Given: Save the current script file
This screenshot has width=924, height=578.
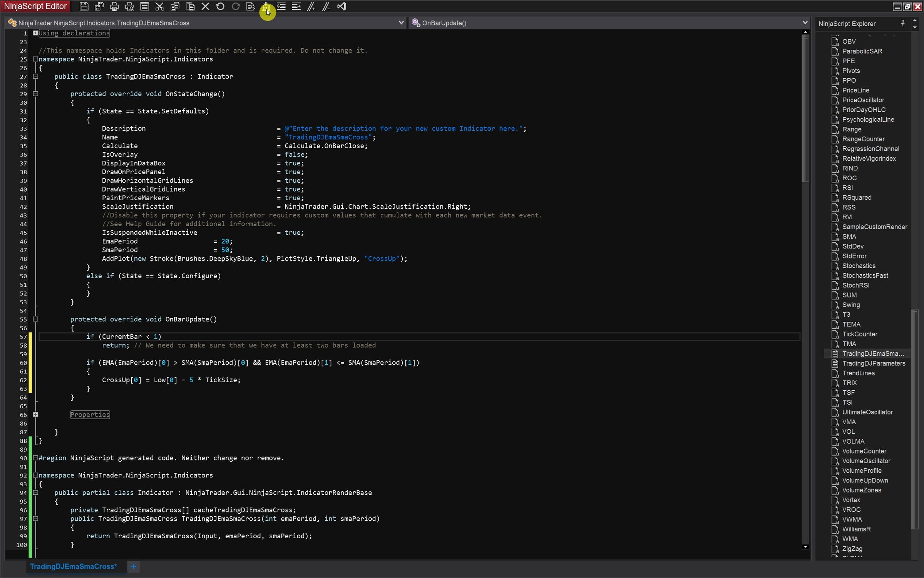Looking at the screenshot, I should tap(84, 6).
